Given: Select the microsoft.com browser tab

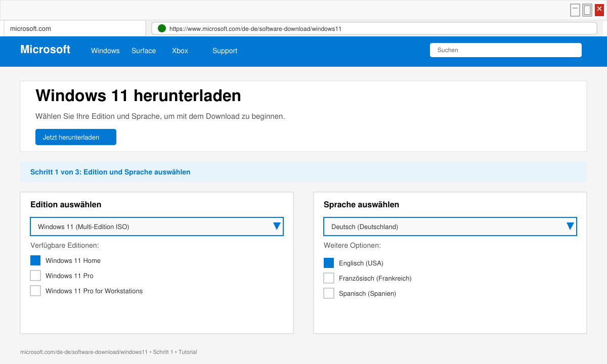Looking at the screenshot, I should [x=75, y=28].
